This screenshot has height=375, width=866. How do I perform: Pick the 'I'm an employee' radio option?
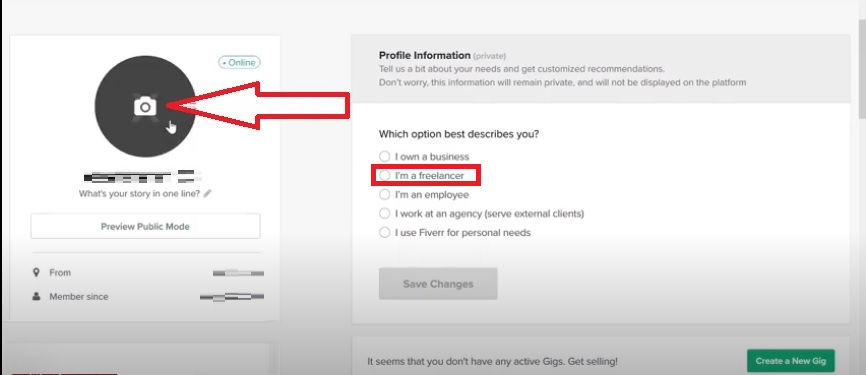[x=384, y=194]
